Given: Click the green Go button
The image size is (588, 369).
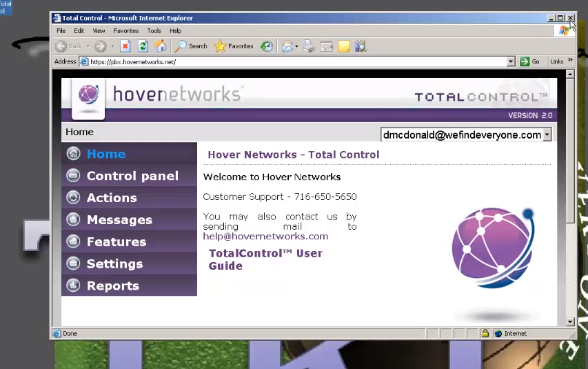Looking at the screenshot, I should tap(529, 61).
